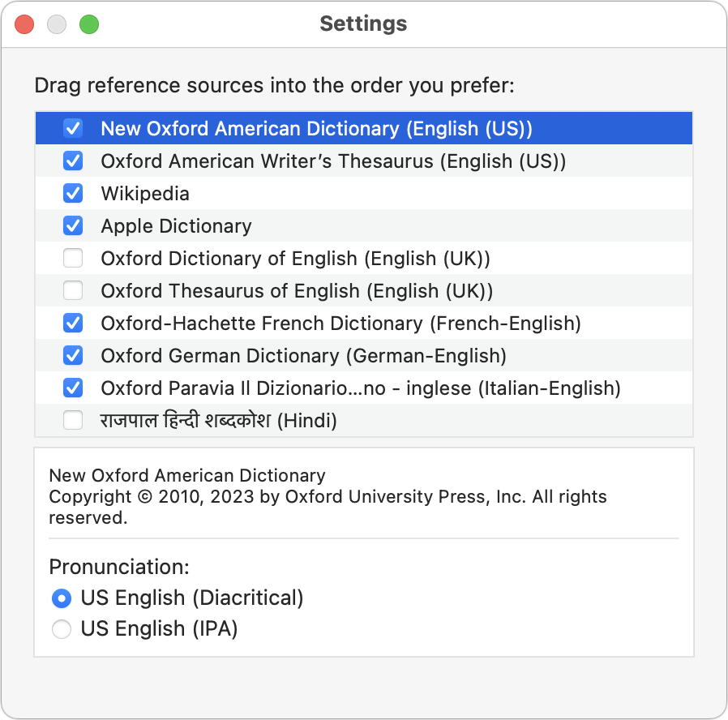Click the green zoom window button
Screen dimensions: 728x720
coord(88,24)
